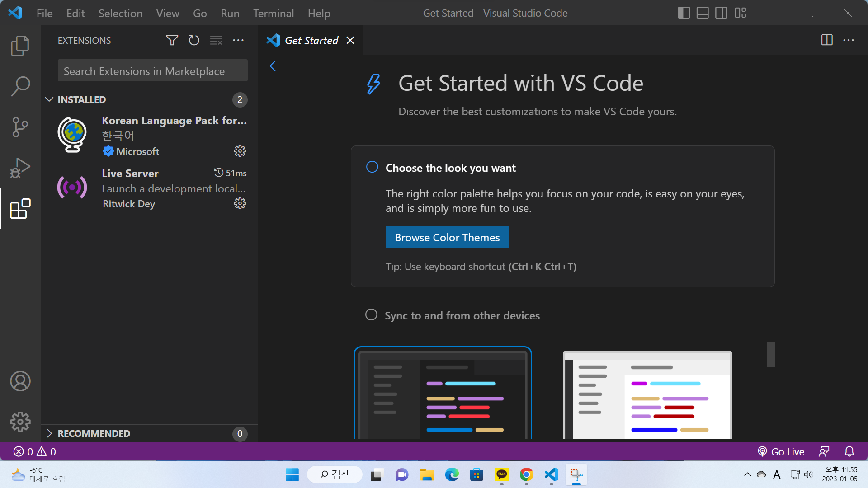Select the Extensions view icon
Screen dimensions: 868x488
20,209
